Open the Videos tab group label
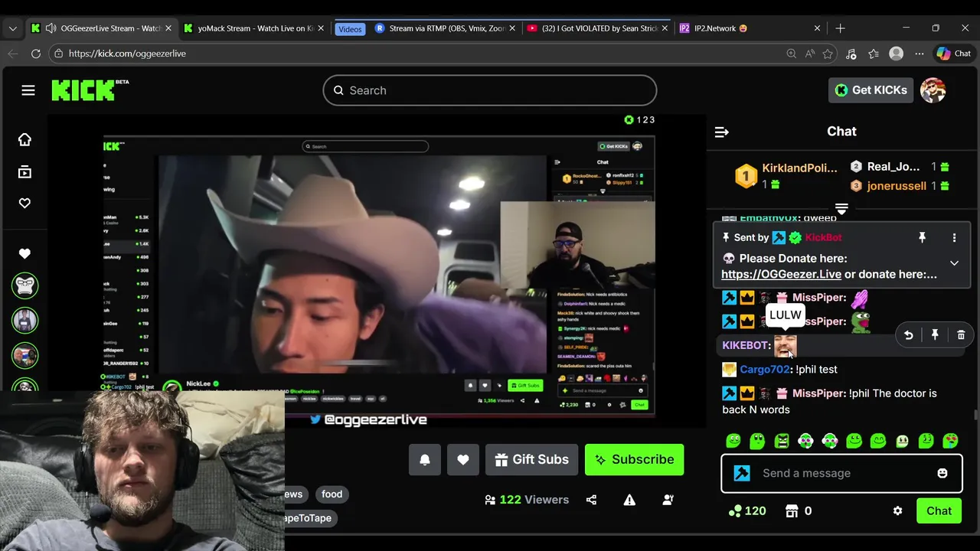This screenshot has height=551, width=980. (349, 29)
